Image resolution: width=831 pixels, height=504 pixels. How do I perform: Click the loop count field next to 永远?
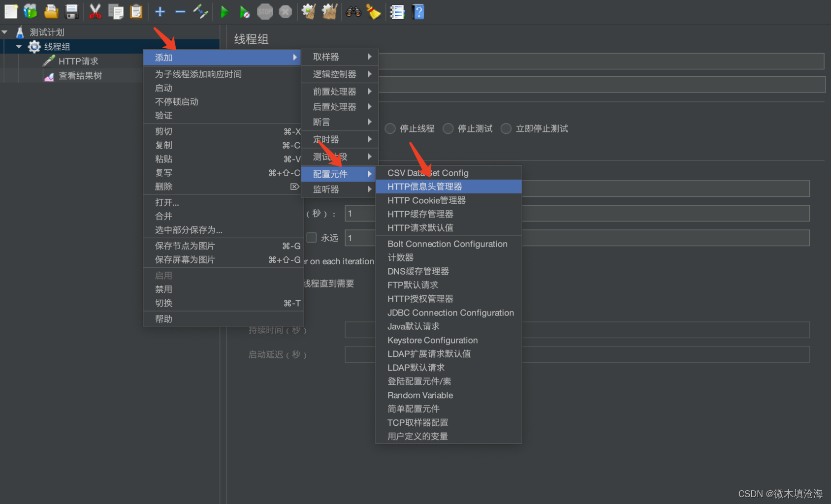click(577, 238)
